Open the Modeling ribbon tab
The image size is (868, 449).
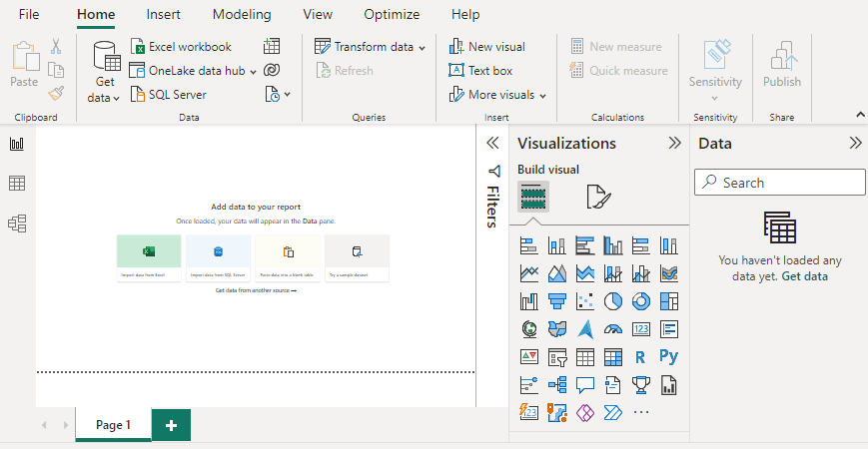coord(242,15)
